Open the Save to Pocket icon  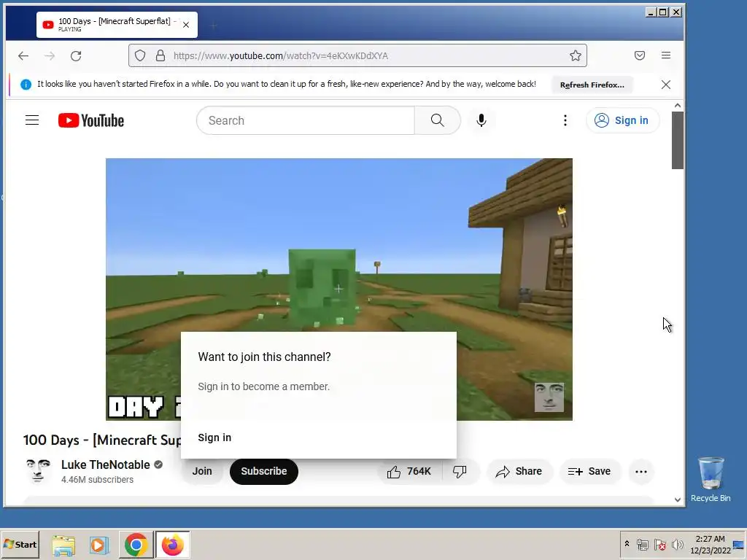(639, 55)
